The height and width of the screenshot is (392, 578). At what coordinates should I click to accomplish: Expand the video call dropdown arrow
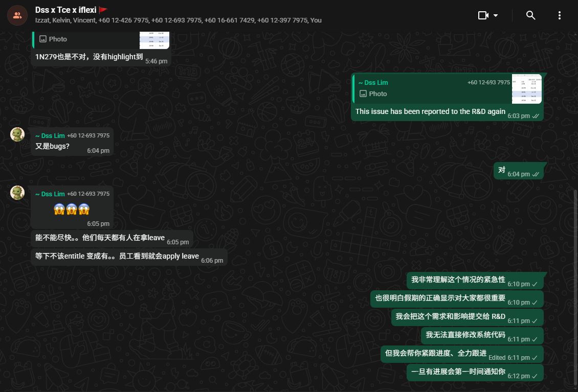496,15
